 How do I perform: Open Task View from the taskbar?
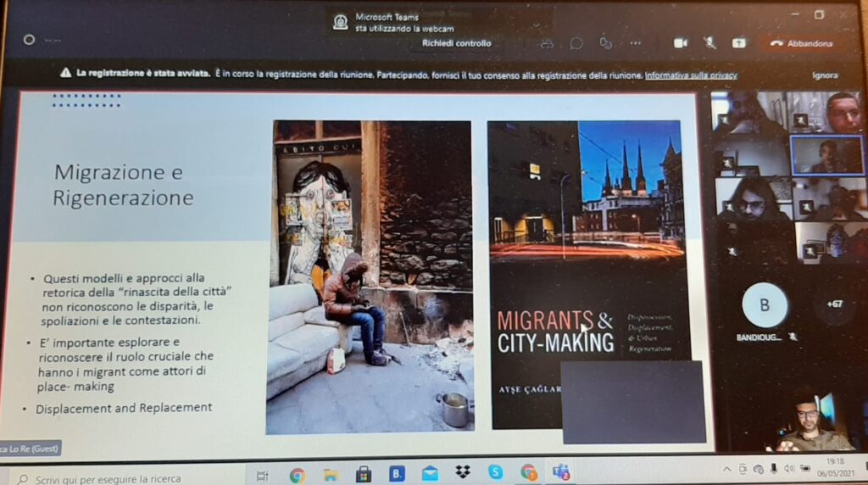(263, 475)
